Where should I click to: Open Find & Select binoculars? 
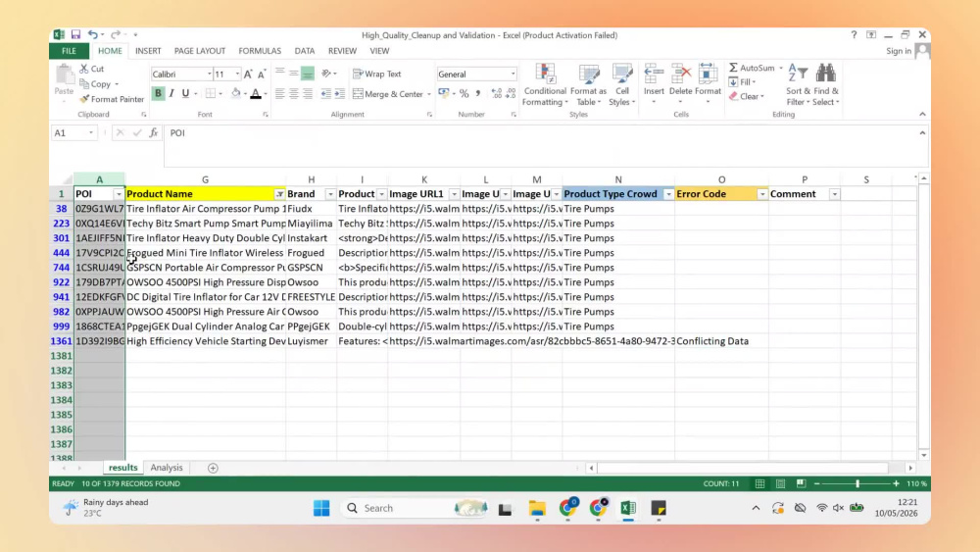(825, 85)
